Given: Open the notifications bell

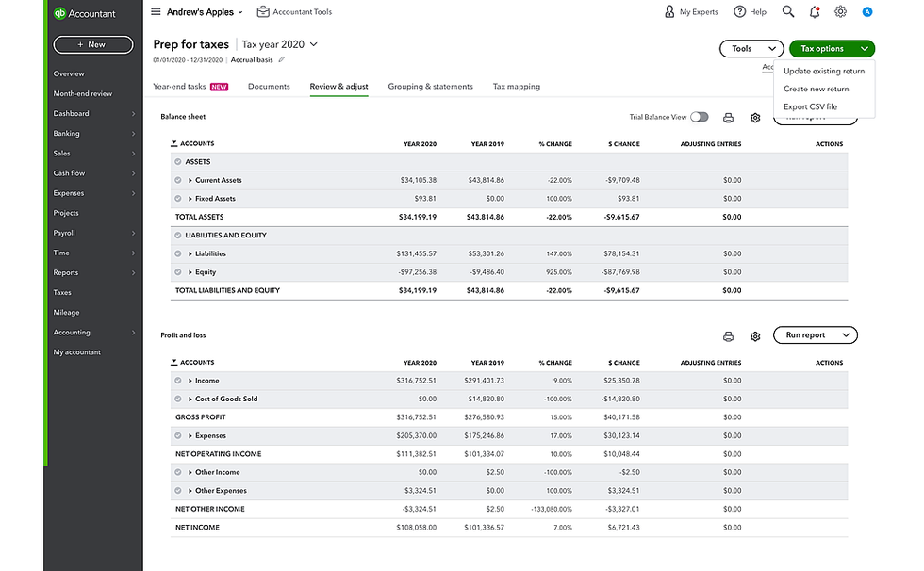Looking at the screenshot, I should point(815,12).
